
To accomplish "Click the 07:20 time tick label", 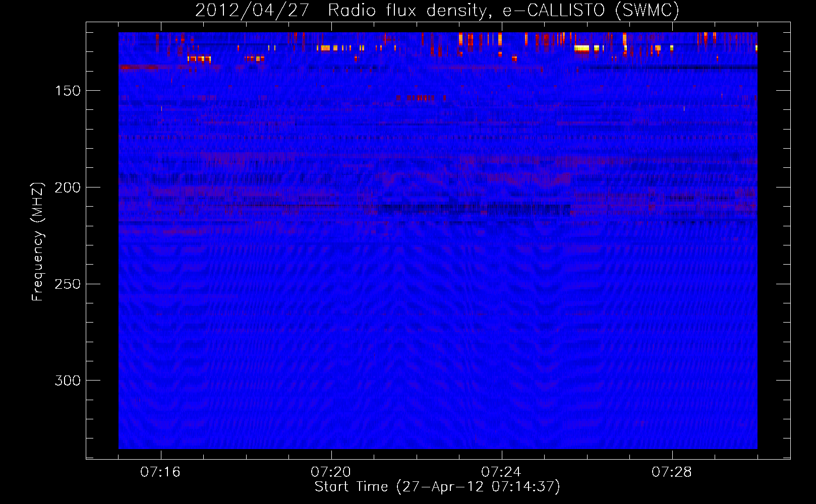I will tap(331, 472).
